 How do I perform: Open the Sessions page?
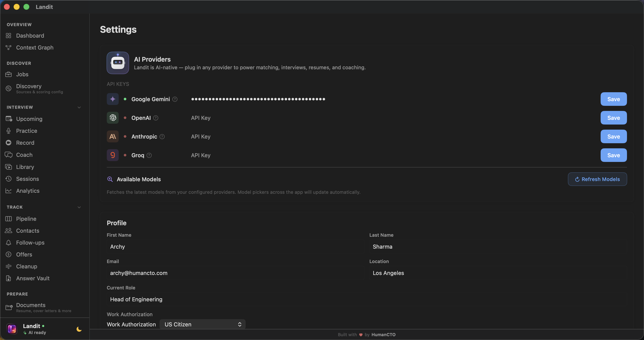27,179
